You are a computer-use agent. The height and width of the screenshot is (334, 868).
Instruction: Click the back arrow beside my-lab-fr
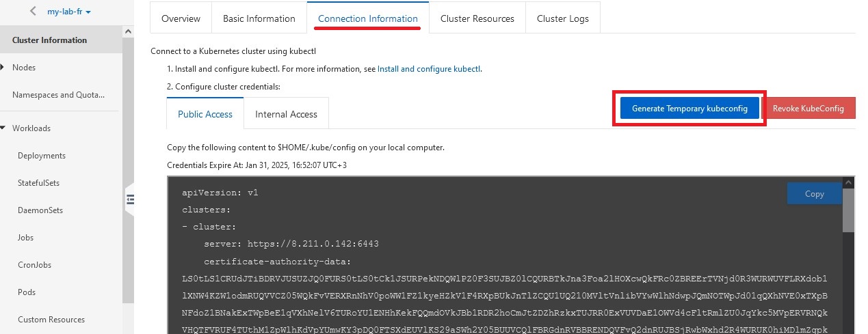[33, 12]
